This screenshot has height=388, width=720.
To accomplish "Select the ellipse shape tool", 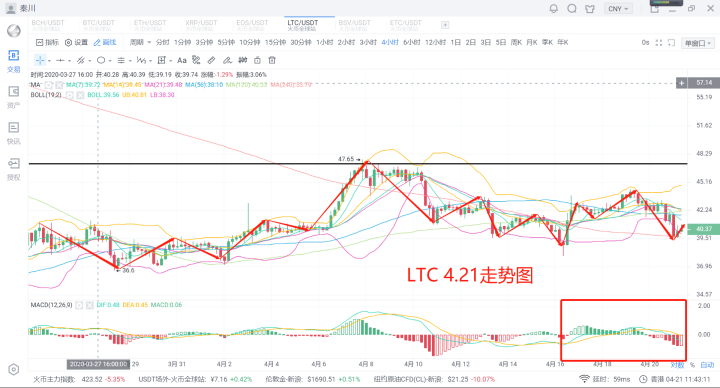I will click(101, 60).
